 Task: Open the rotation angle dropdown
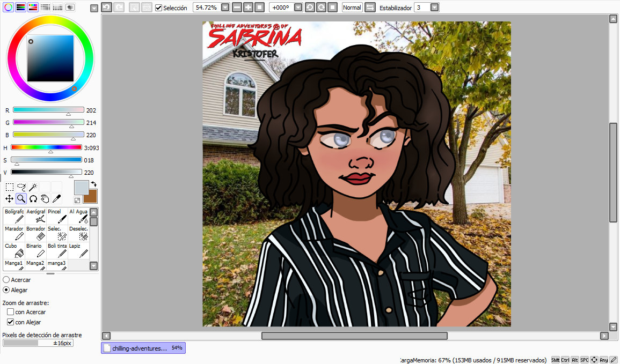[x=298, y=8]
